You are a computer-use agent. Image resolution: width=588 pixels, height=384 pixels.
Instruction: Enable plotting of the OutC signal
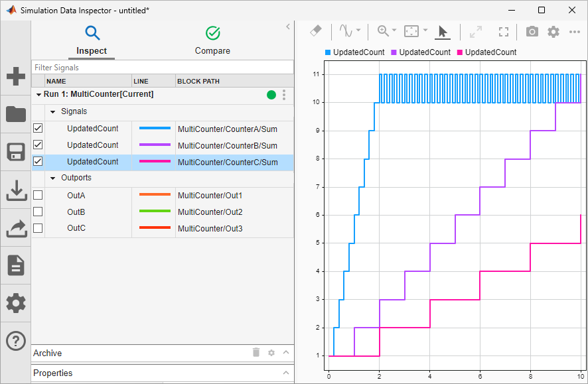[x=38, y=227]
